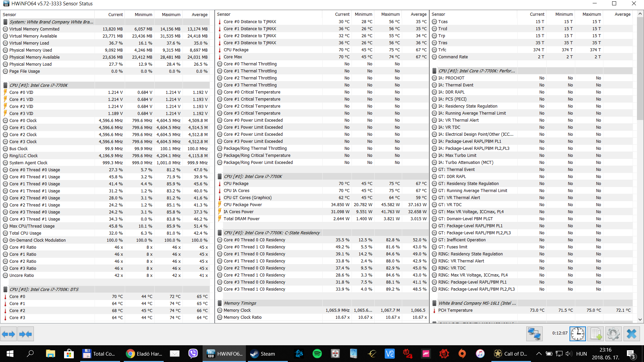Click the HUN keyboard language indicator
The image size is (644, 362).
(x=582, y=354)
